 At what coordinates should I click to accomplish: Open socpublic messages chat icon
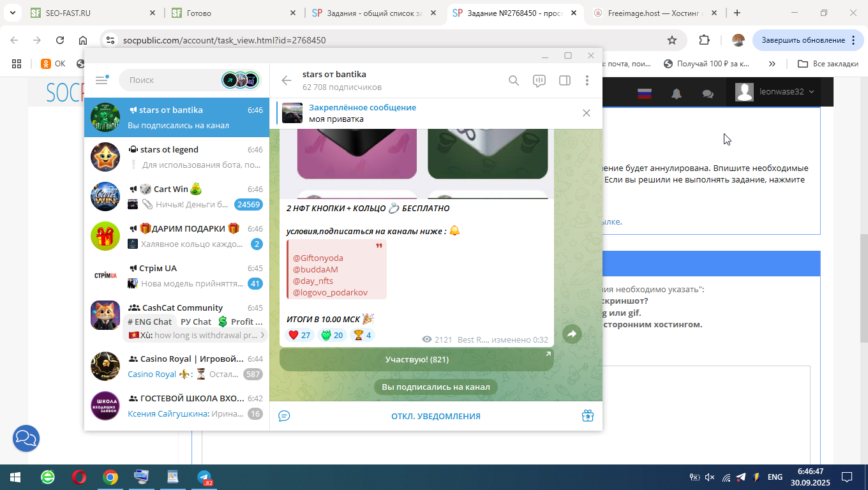(x=708, y=94)
